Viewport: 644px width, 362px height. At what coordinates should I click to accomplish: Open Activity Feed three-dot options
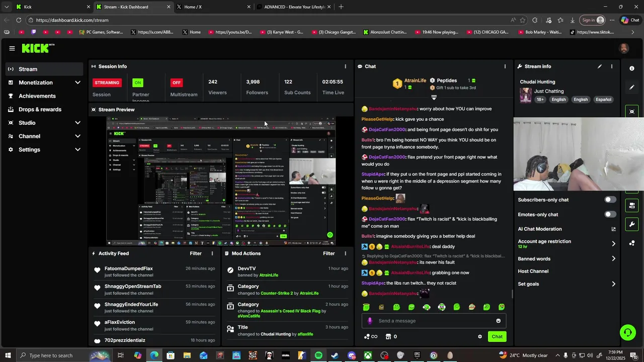tap(212, 253)
